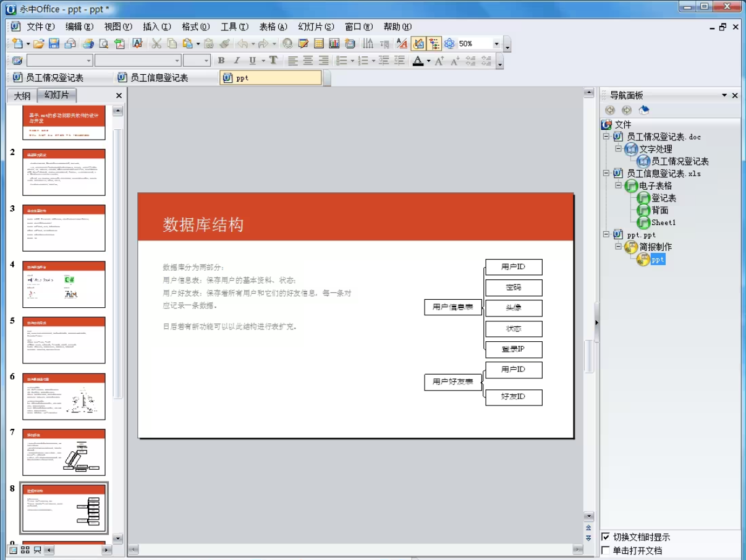Screen dimensions: 746x560
Task: Click the Decrease Font Size icon
Action: click(455, 61)
